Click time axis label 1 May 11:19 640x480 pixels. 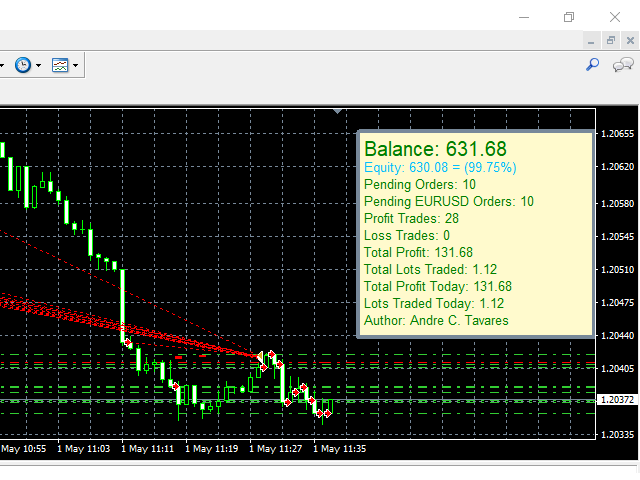pyautogui.click(x=211, y=449)
